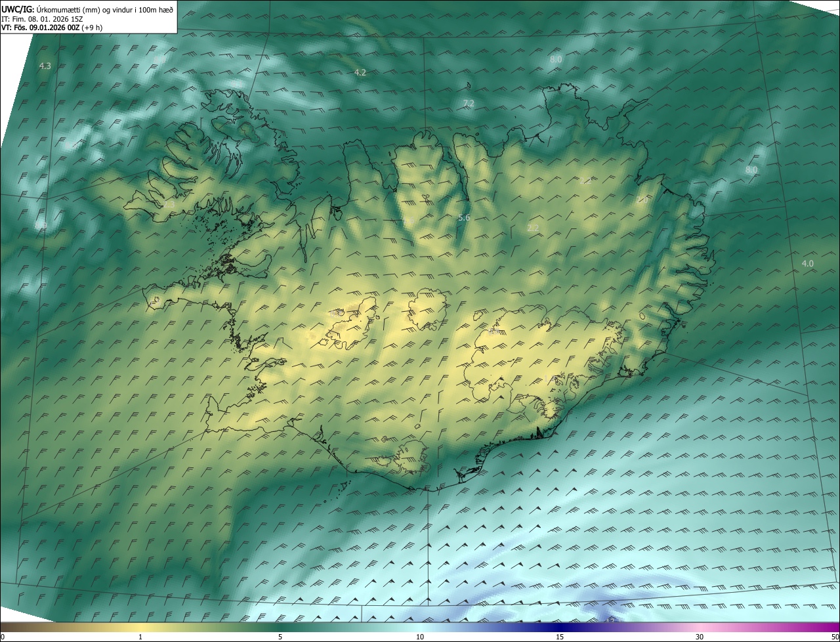The image size is (840, 642).
Task: Click the navy blue section of the colorbar near 15
Action: pyautogui.click(x=560, y=628)
